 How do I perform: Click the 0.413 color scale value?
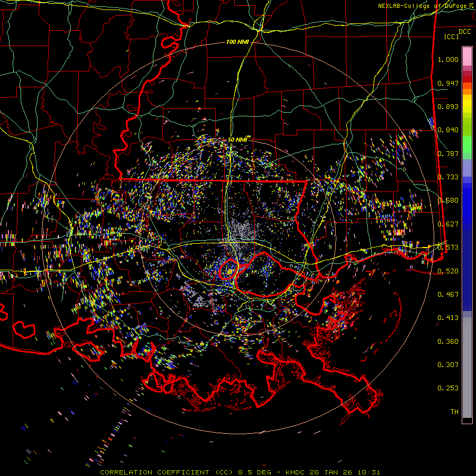coord(448,318)
